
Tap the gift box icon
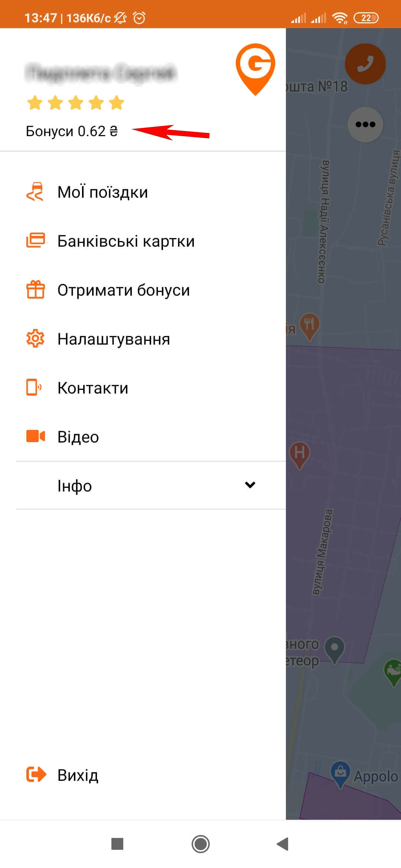point(35,289)
